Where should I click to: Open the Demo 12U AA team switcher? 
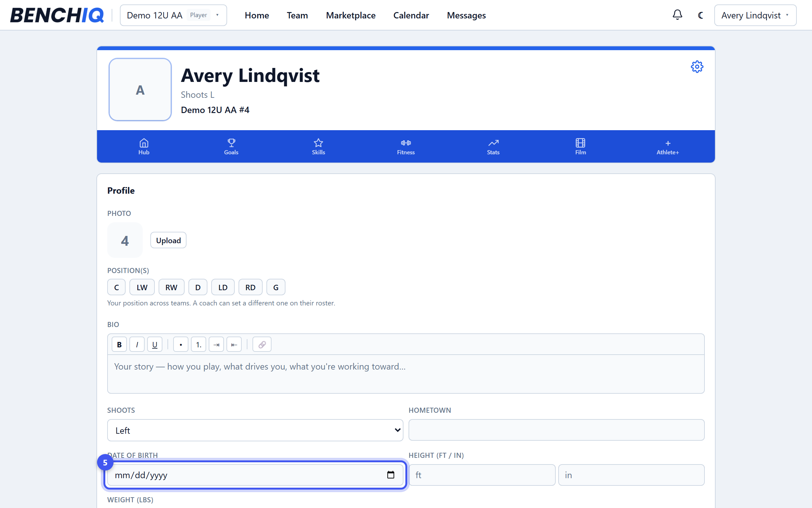(174, 15)
